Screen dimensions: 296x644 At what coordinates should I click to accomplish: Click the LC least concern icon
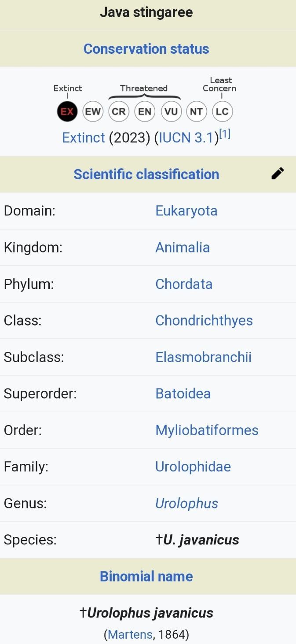[222, 111]
